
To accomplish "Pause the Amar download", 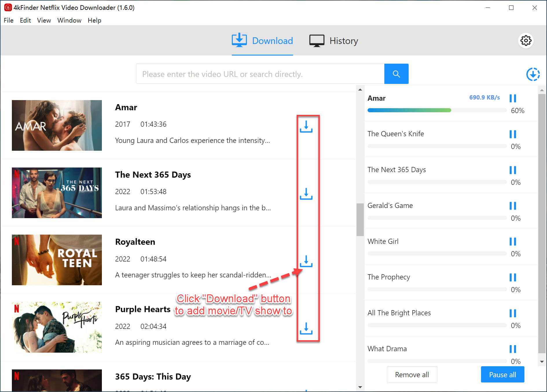I will coord(513,98).
